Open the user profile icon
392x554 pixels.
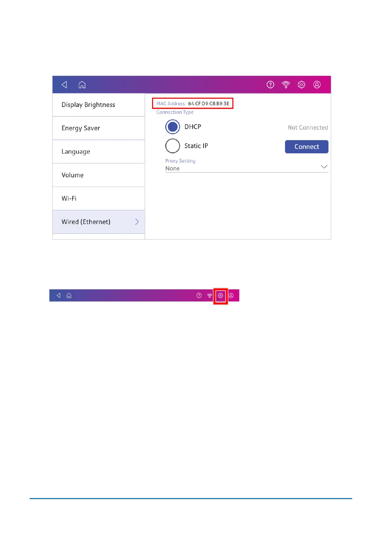point(317,85)
